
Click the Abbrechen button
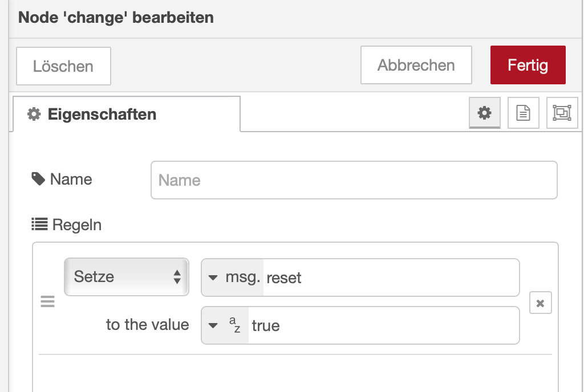click(416, 65)
